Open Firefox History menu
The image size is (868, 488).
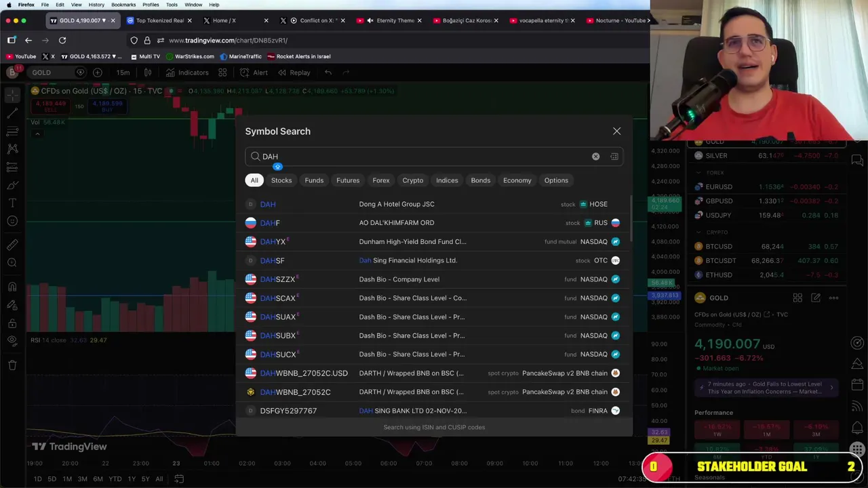pyautogui.click(x=96, y=5)
